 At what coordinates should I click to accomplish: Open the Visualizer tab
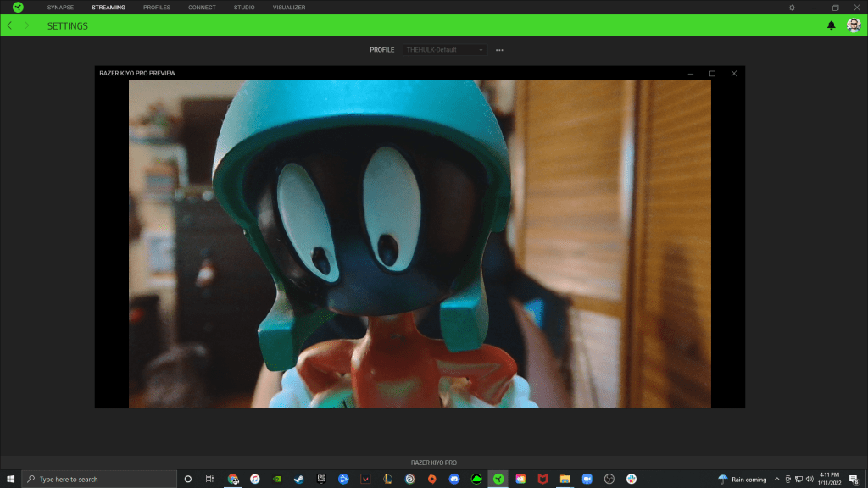(289, 8)
